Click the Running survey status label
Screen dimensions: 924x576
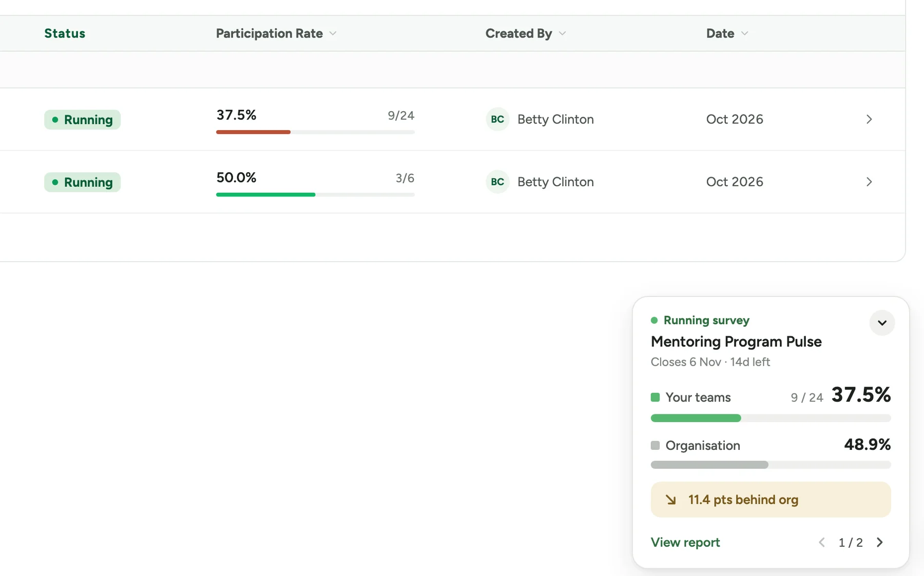[706, 321]
